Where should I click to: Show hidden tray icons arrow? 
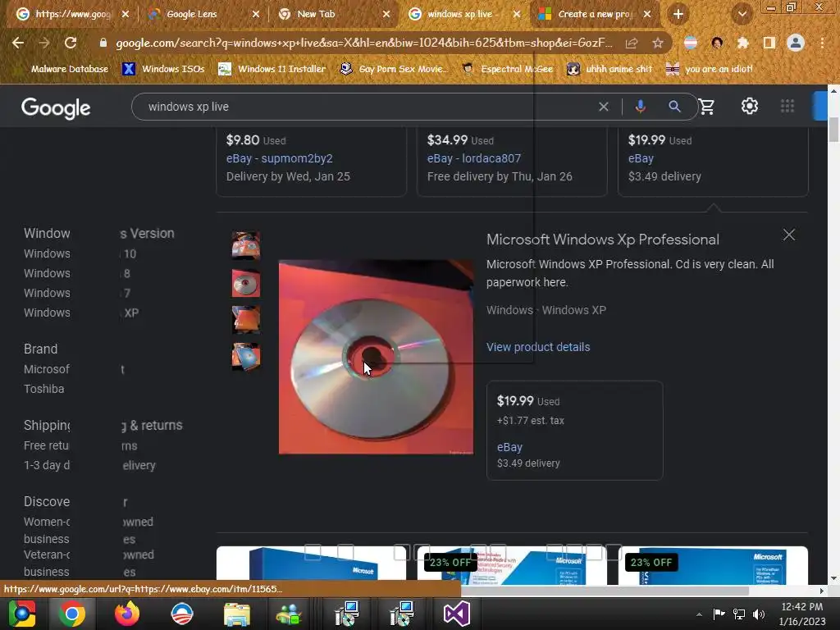[x=699, y=614]
